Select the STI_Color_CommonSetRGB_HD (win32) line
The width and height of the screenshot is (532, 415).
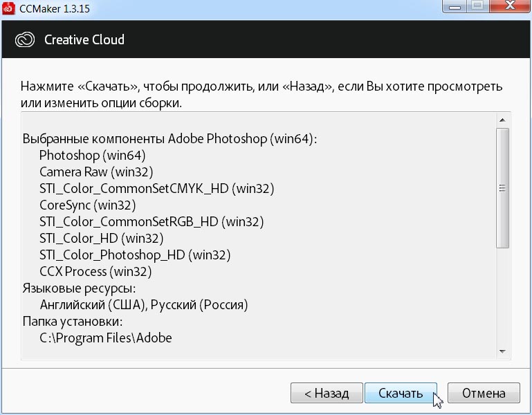[151, 221]
